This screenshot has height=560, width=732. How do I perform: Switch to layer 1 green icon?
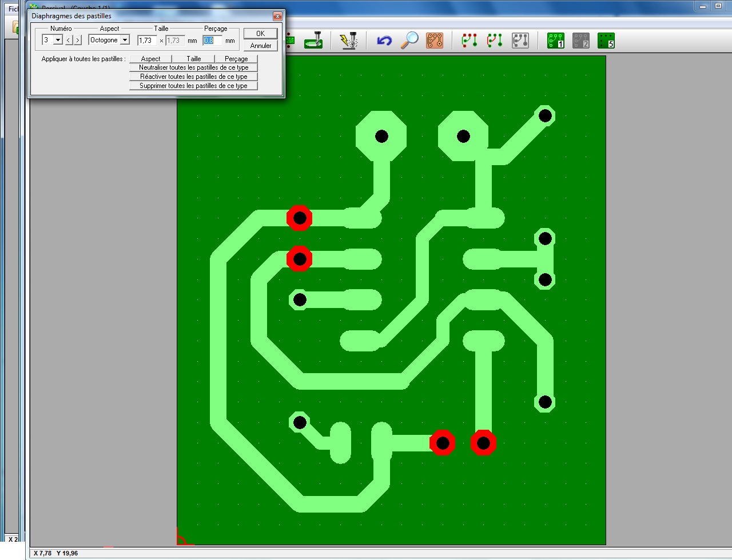coord(556,41)
